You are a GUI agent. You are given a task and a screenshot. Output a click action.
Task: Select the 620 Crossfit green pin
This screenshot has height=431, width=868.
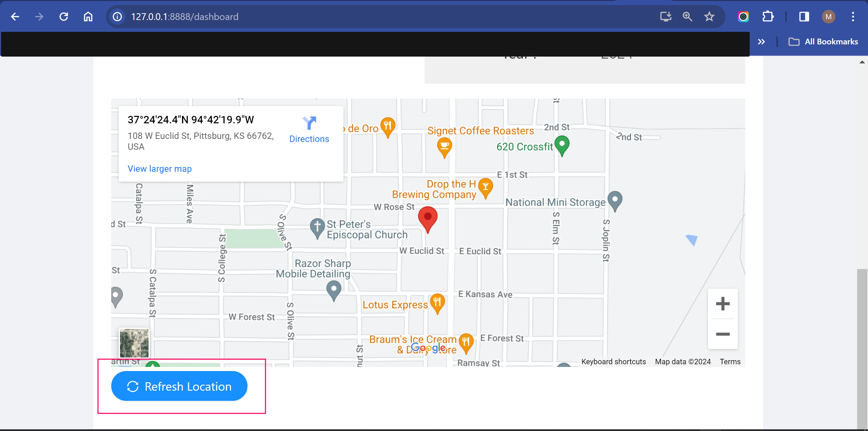[x=562, y=146]
